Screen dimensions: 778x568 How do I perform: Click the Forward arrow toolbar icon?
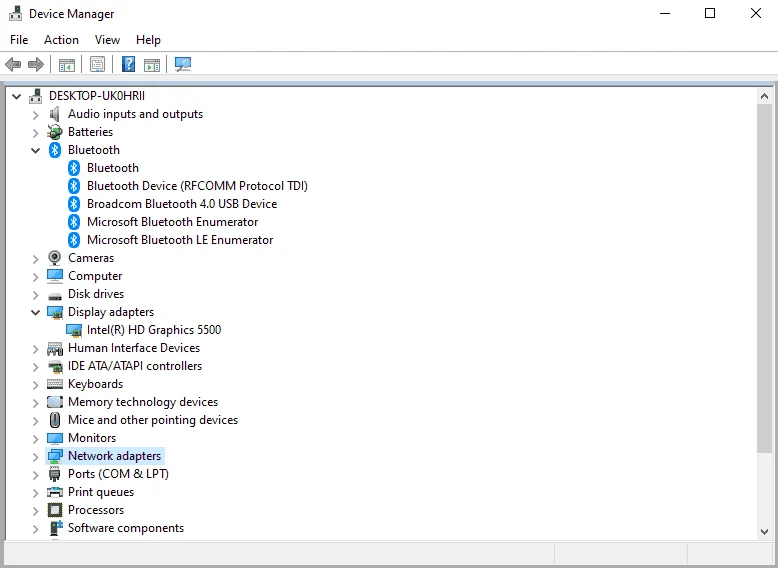(x=36, y=64)
